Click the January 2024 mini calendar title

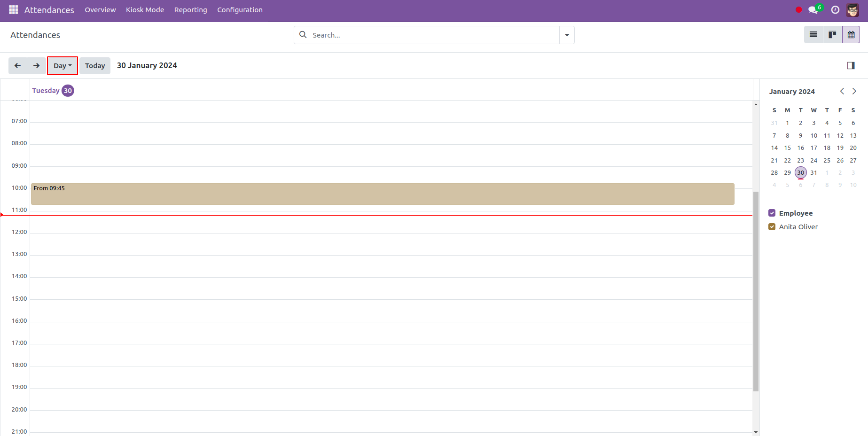pyautogui.click(x=792, y=92)
